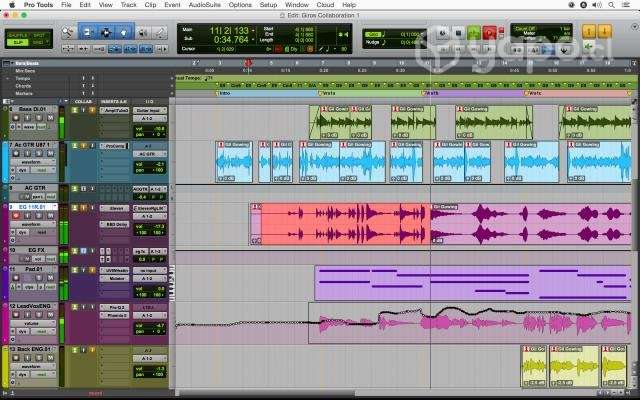Open the Eleven insert plugin
Screen dimensions: 640x400
tap(115, 208)
